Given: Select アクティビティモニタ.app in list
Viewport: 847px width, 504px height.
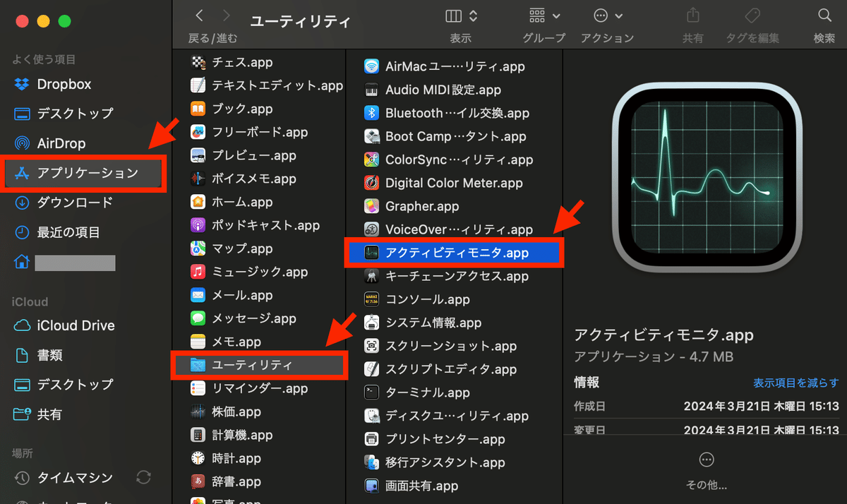Looking at the screenshot, I should [455, 252].
